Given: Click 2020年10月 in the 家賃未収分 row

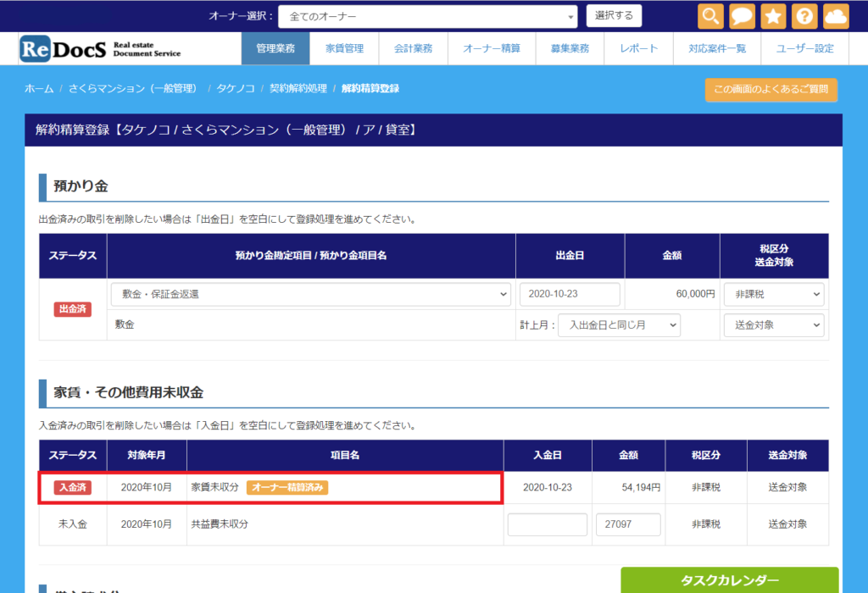Looking at the screenshot, I should [146, 487].
